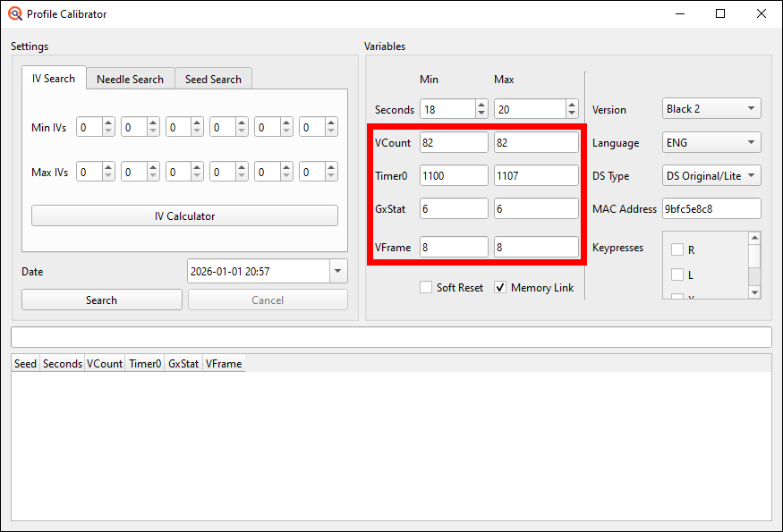Viewport: 783px width, 532px height.
Task: Click the Profile Calibrator application logo icon
Action: point(13,14)
